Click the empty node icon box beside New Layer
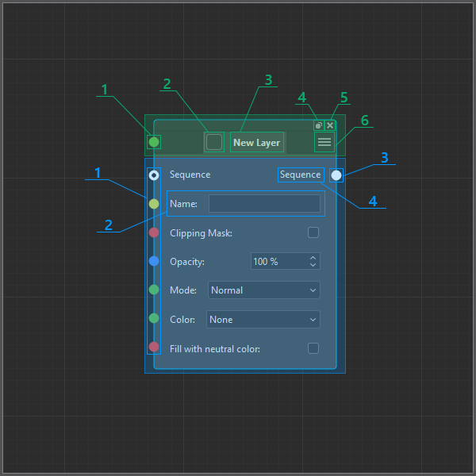 tap(214, 142)
